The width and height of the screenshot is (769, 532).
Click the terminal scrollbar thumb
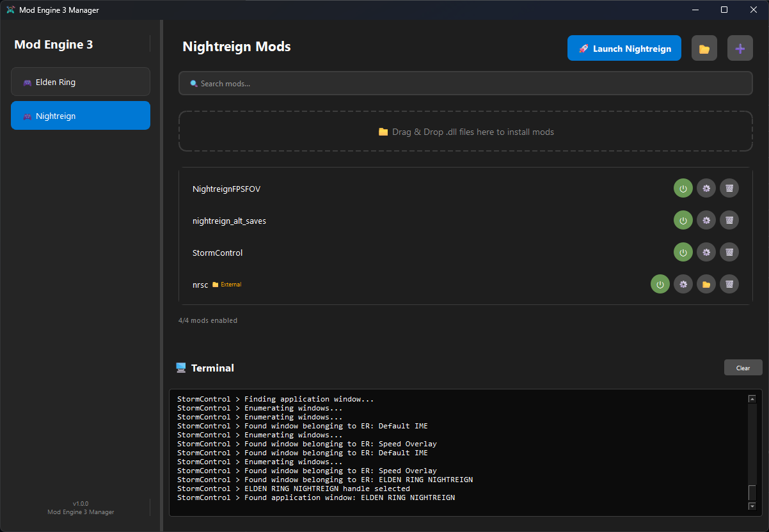tap(752, 493)
